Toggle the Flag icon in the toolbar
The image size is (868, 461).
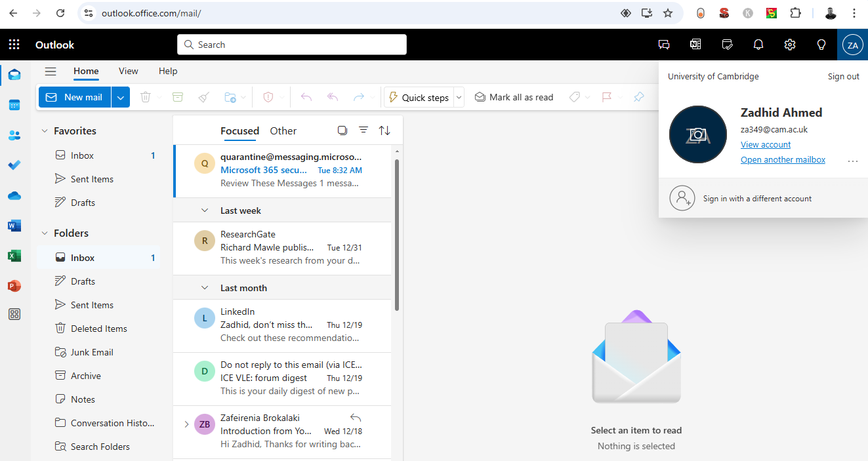pyautogui.click(x=607, y=96)
